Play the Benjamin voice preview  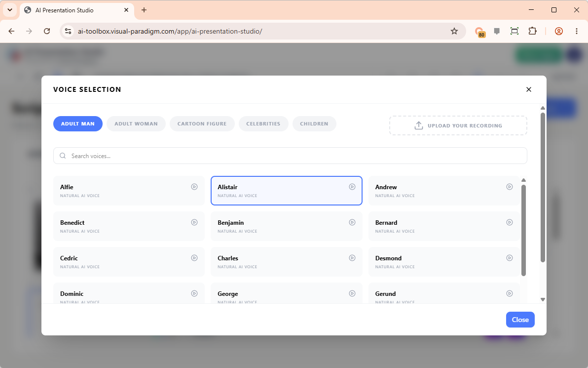(x=352, y=222)
